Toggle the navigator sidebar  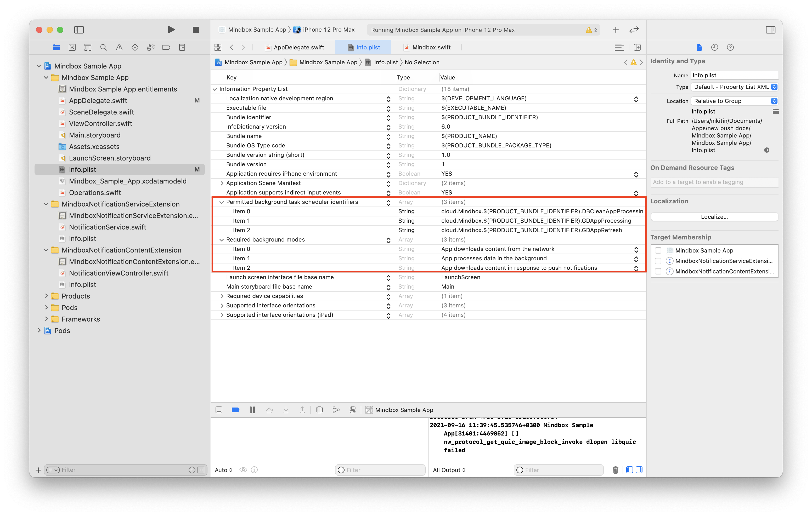coord(79,30)
